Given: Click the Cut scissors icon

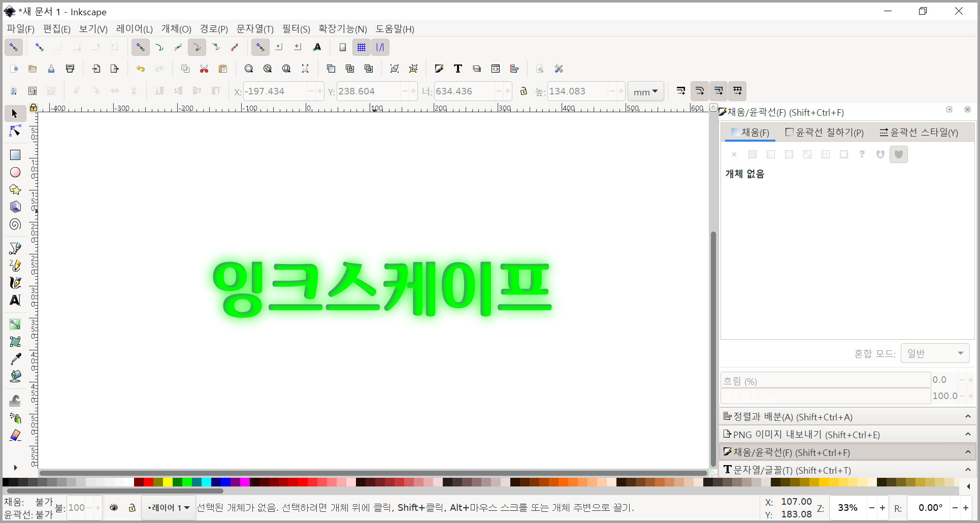Looking at the screenshot, I should coord(204,69).
